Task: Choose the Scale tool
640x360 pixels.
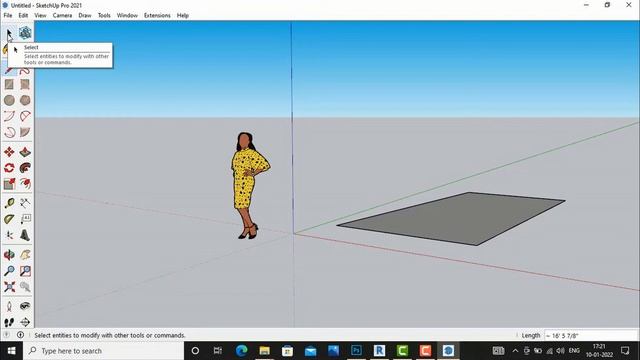Action: 9,184
